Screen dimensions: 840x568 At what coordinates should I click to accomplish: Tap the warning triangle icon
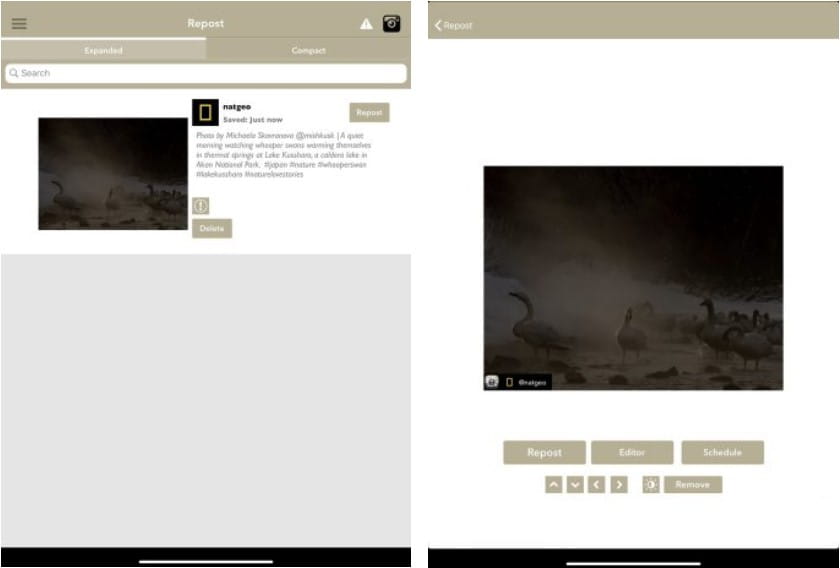(x=366, y=24)
